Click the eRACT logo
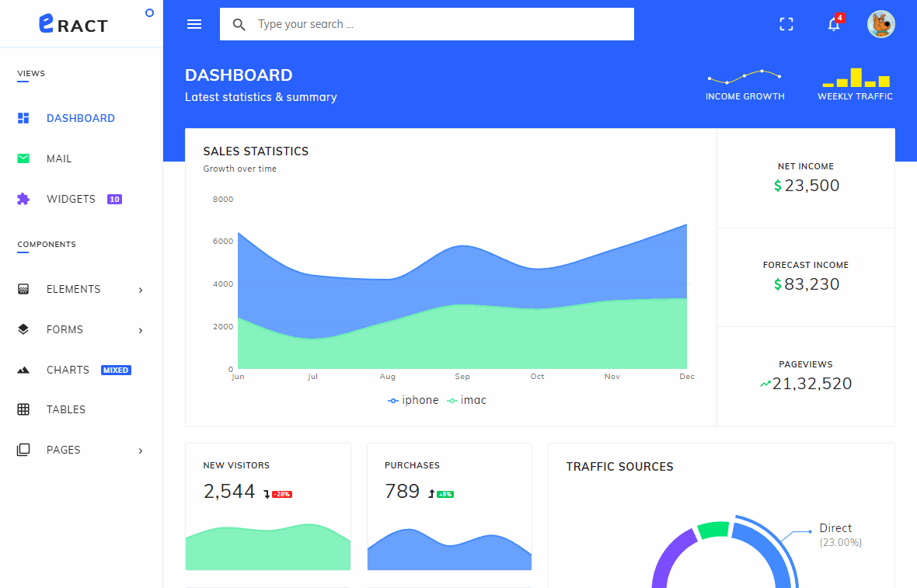 pos(74,24)
